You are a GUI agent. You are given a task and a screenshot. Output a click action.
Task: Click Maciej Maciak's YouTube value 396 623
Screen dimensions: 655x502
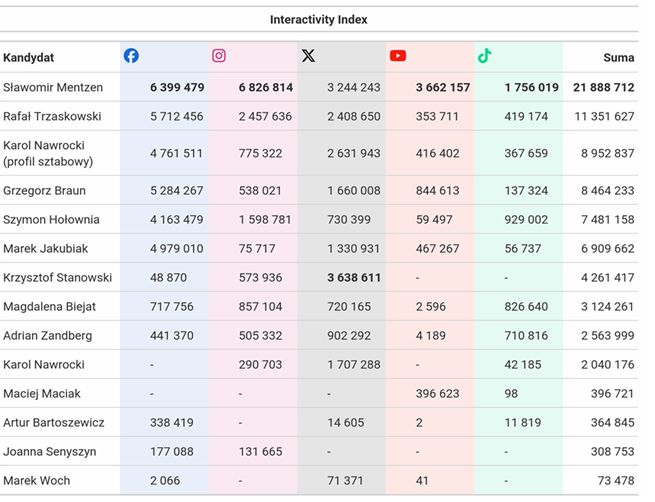437,394
